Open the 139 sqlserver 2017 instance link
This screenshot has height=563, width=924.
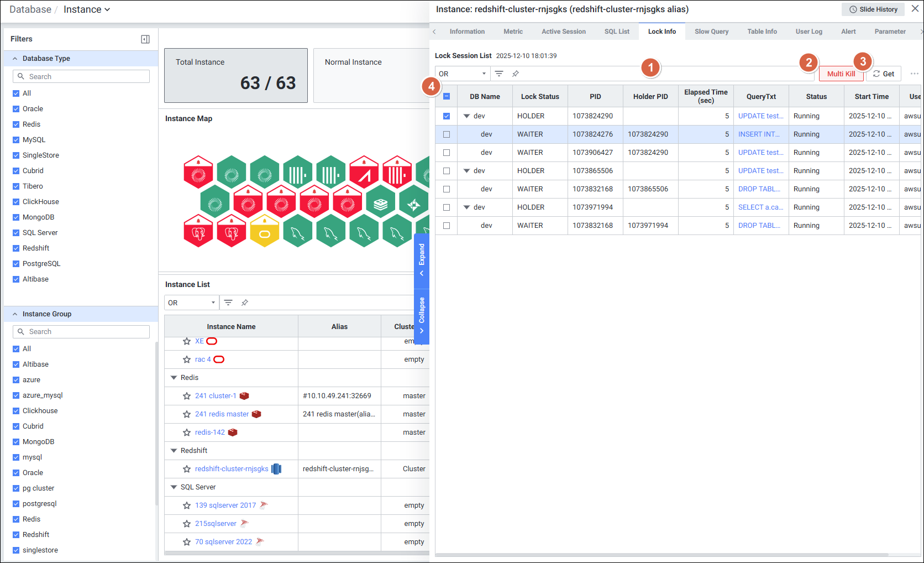click(225, 505)
